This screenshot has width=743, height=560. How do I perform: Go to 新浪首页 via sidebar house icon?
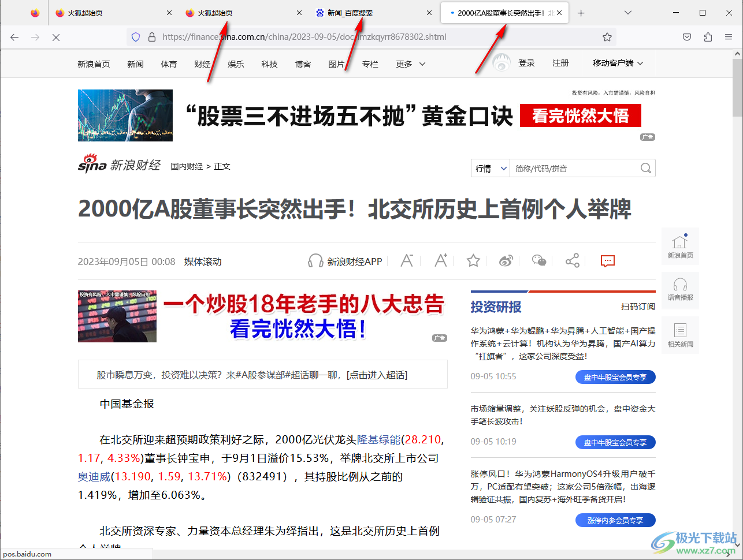tap(680, 247)
